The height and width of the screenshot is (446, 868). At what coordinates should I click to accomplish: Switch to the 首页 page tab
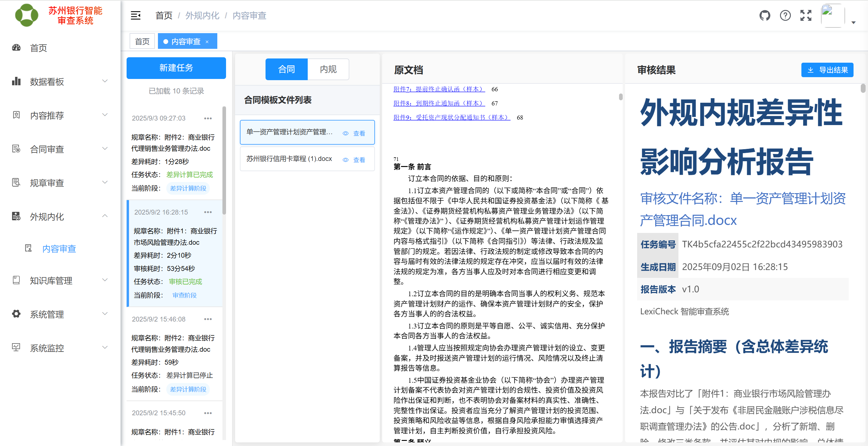[142, 41]
